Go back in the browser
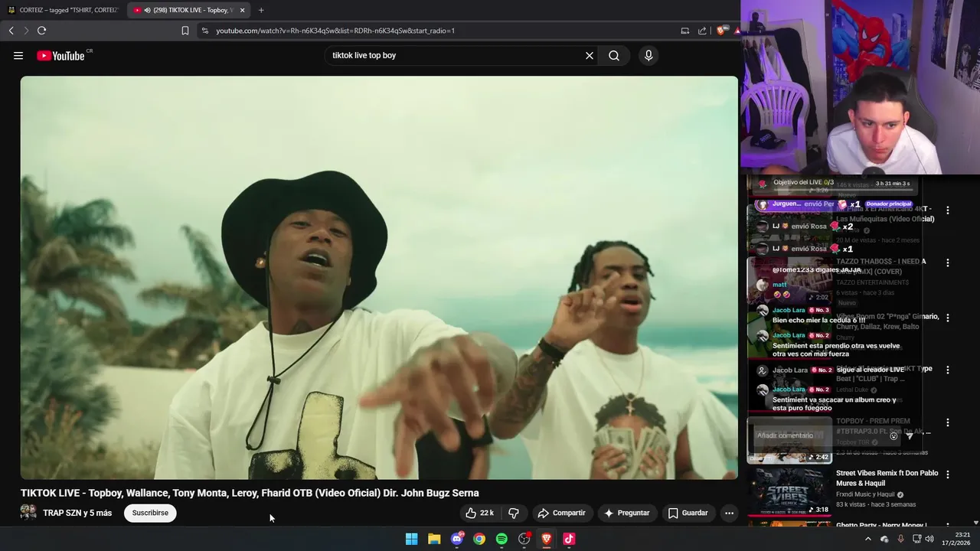 [11, 31]
